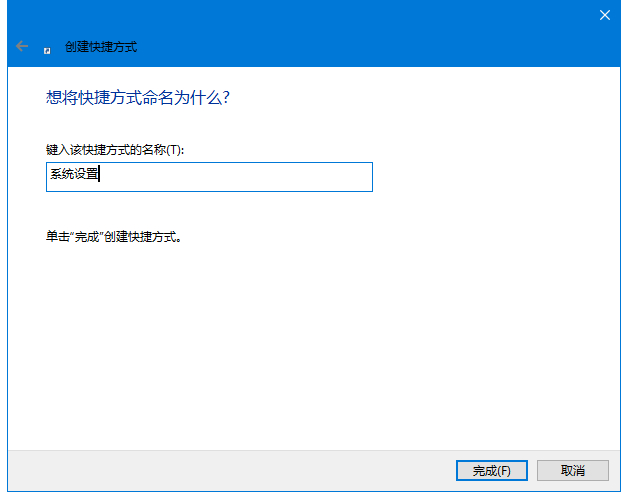Close the 创建快捷方式 dialog with the X
628x499 pixels.
point(604,15)
